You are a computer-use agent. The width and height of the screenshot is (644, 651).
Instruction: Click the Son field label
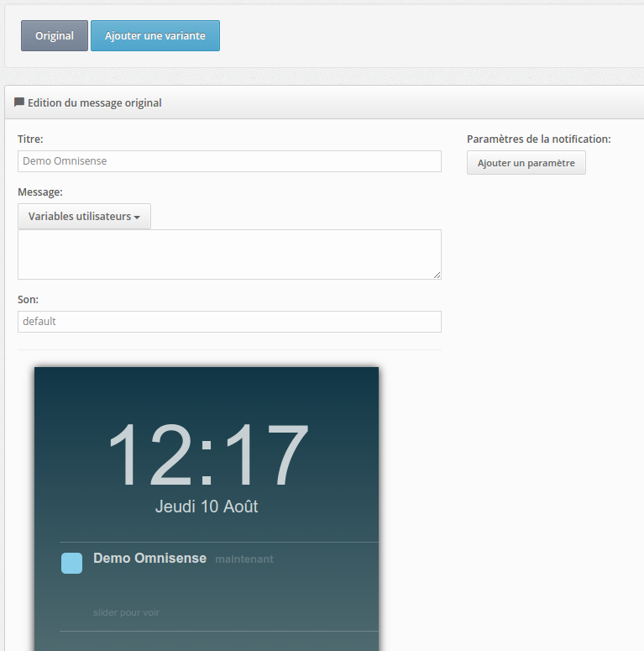coord(29,299)
